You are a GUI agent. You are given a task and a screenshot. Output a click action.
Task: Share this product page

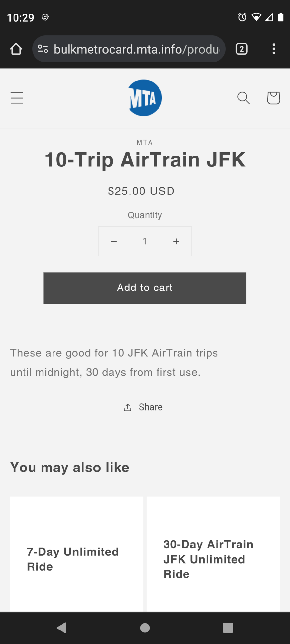(x=143, y=407)
